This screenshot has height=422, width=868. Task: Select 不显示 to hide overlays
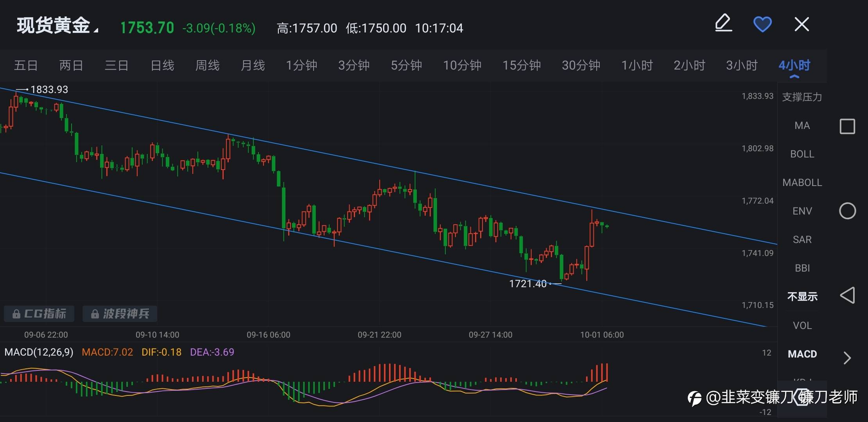coord(802,297)
